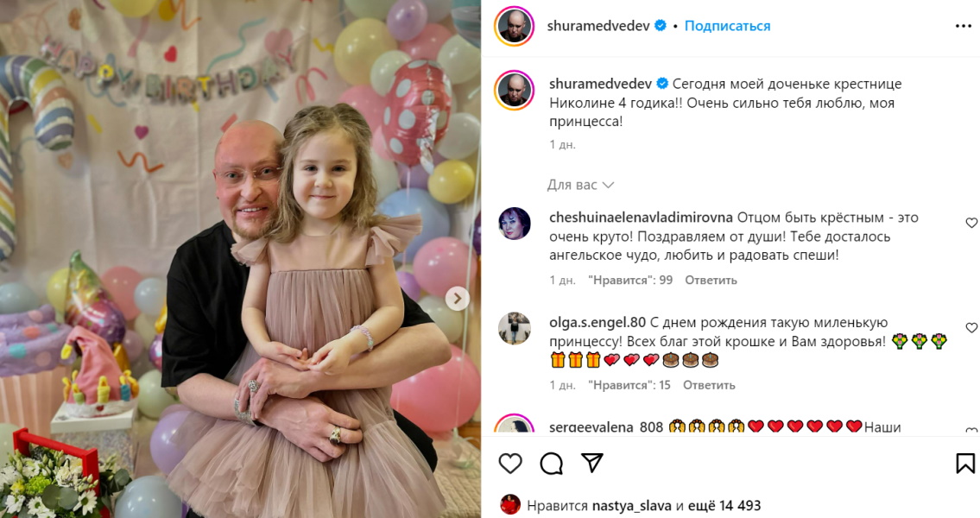This screenshot has height=518, width=980.
Task: Open shuramedvedev username in header
Action: [598, 26]
